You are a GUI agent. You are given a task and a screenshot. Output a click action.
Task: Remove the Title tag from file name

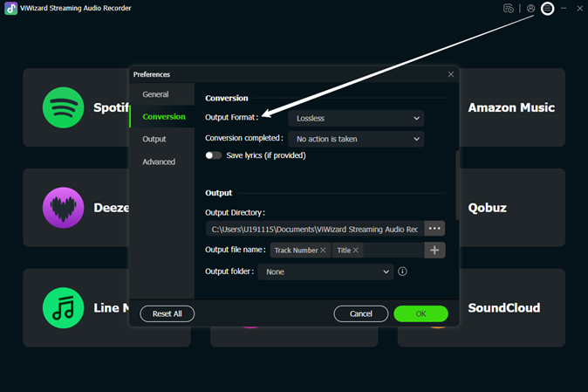pyautogui.click(x=356, y=251)
